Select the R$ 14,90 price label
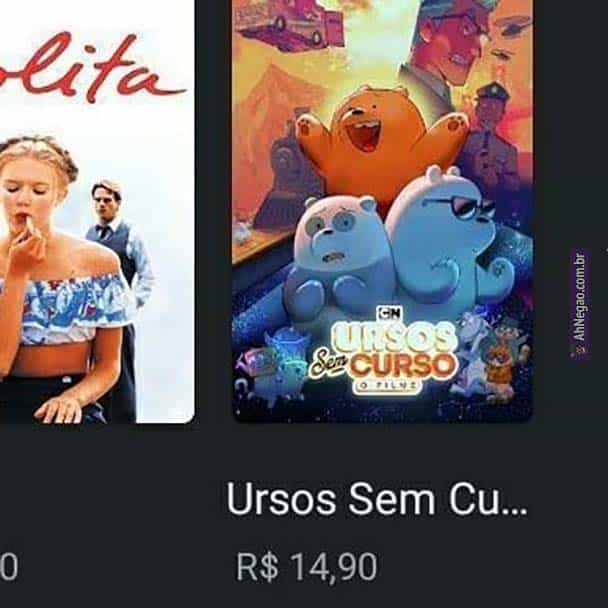Image resolution: width=608 pixels, height=608 pixels. point(307,567)
